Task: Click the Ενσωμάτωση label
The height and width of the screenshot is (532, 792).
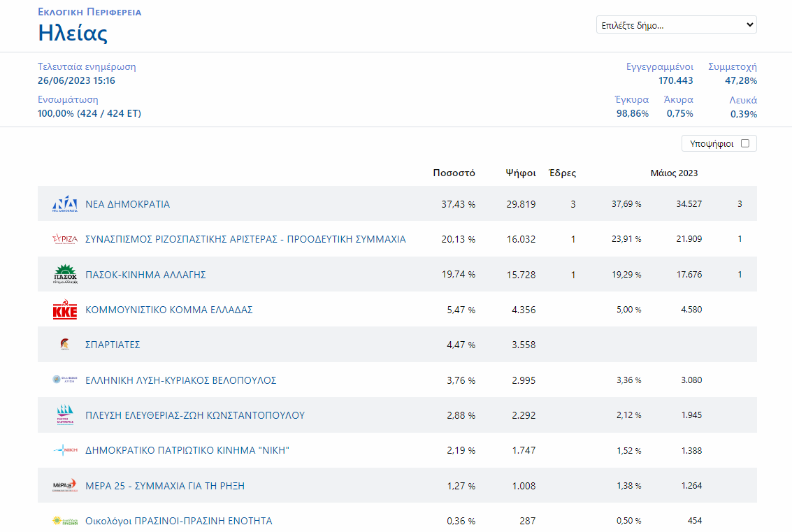Action: [x=68, y=99]
